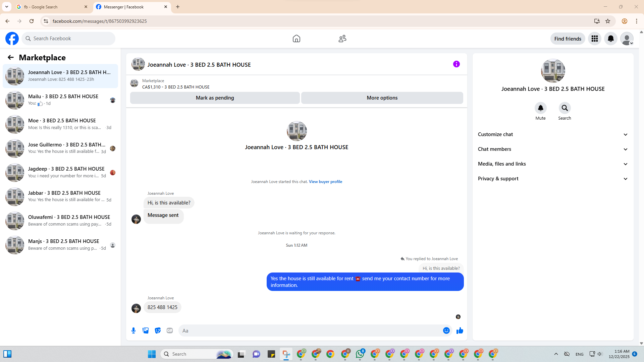Open the Jabbar conversation
Viewport: 644px width, 362px height.
point(60,197)
